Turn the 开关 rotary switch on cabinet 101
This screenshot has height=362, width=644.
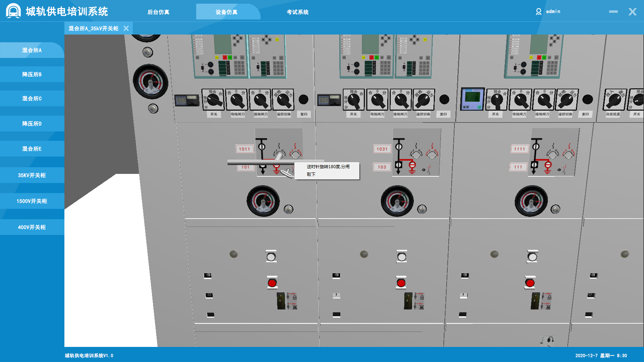pos(214,100)
